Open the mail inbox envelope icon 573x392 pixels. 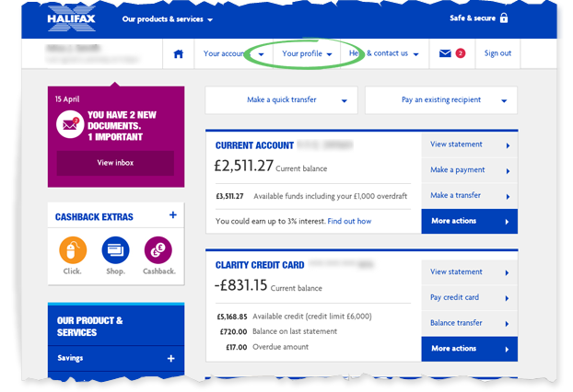[445, 53]
